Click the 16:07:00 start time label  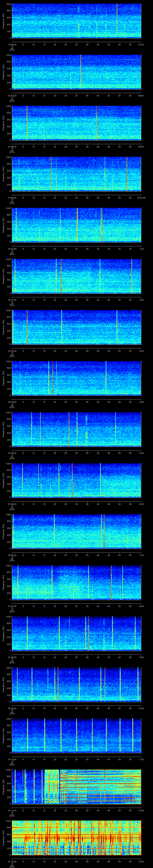pos(12,606)
